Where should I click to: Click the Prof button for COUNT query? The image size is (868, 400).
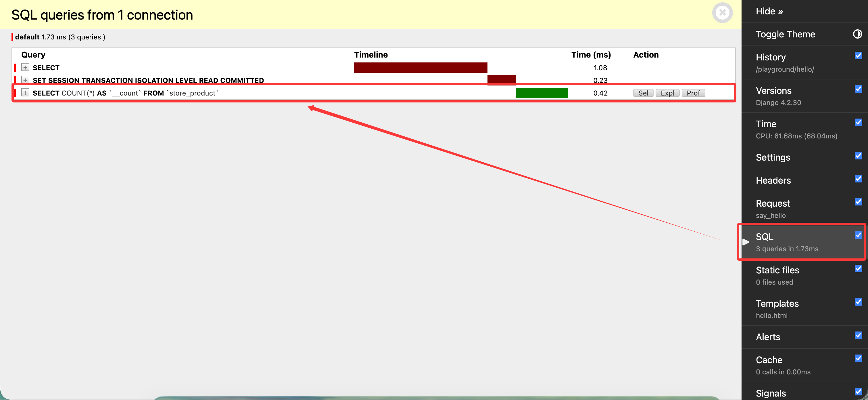click(x=693, y=93)
